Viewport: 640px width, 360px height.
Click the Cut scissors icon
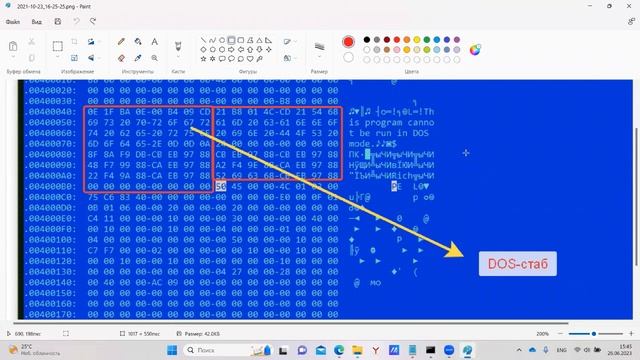(31, 42)
